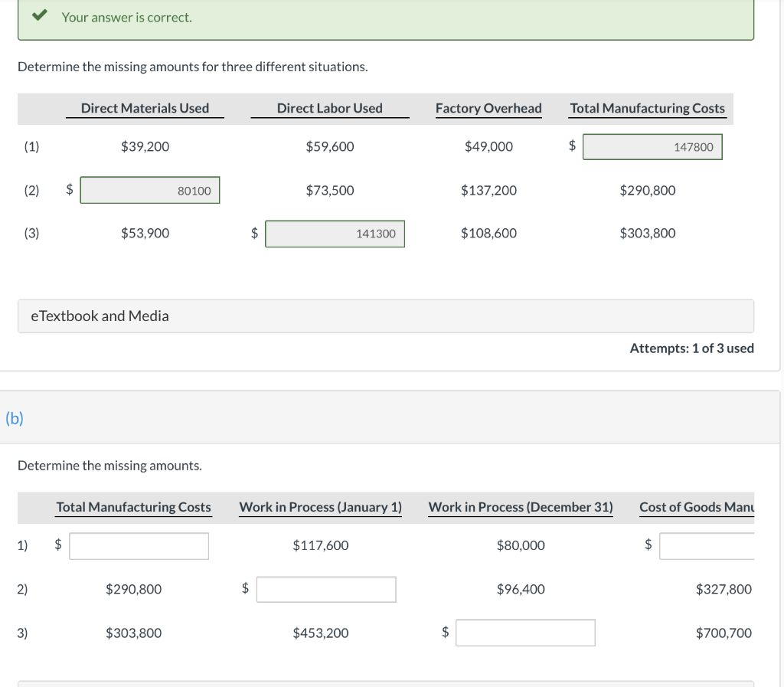Click the $96,400 work in process value

pyautogui.click(x=521, y=589)
